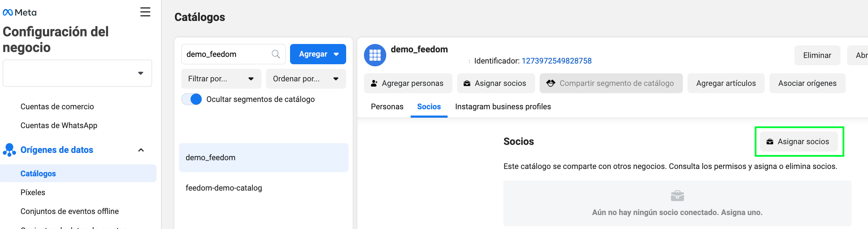
Task: Open the hamburger menu icon
Action: point(145,12)
